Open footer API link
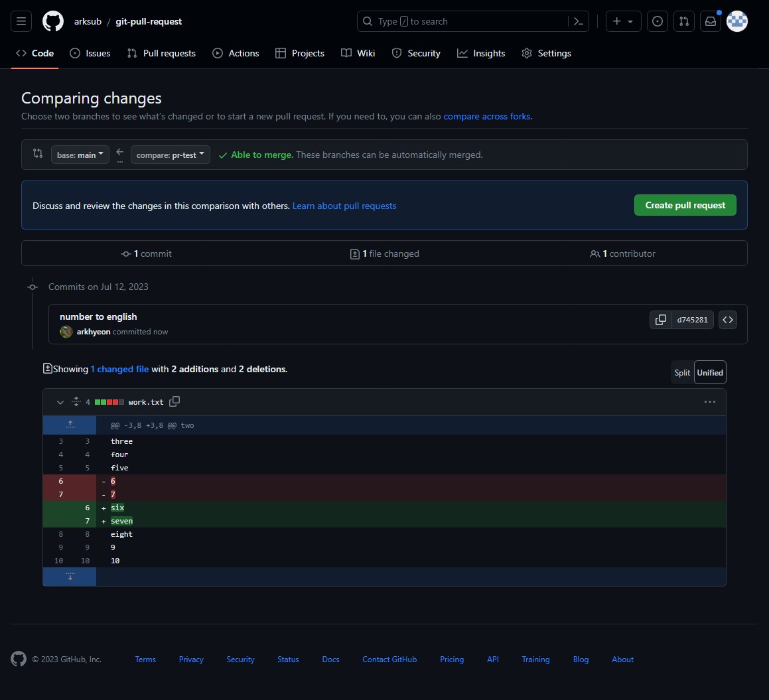Image resolution: width=769 pixels, height=700 pixels. pos(493,660)
